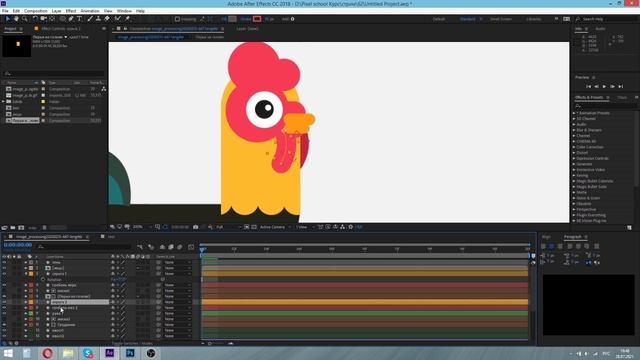Toggle motion blur switch in timeline header
The width and height of the screenshot is (640, 360).
(x=180, y=247)
